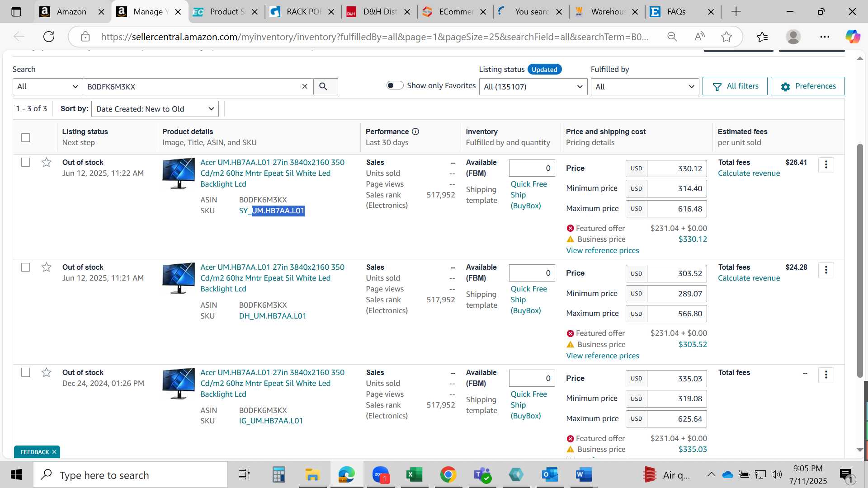Click the search magnifier button
The image size is (868, 488).
point(323,86)
